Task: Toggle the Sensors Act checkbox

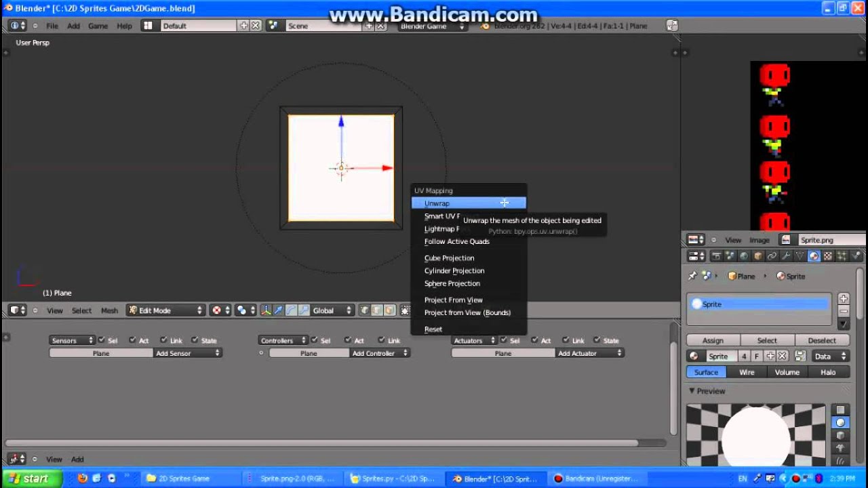Action: 133,340
